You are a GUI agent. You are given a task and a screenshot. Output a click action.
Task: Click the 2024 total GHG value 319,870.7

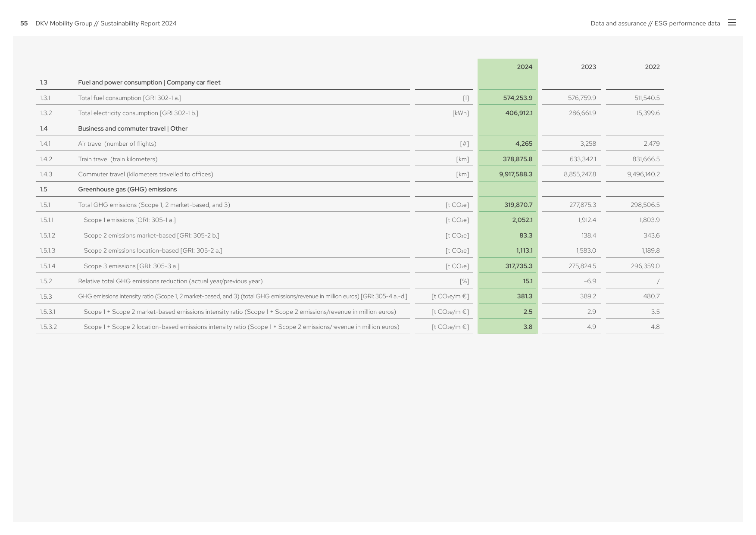click(x=519, y=205)
